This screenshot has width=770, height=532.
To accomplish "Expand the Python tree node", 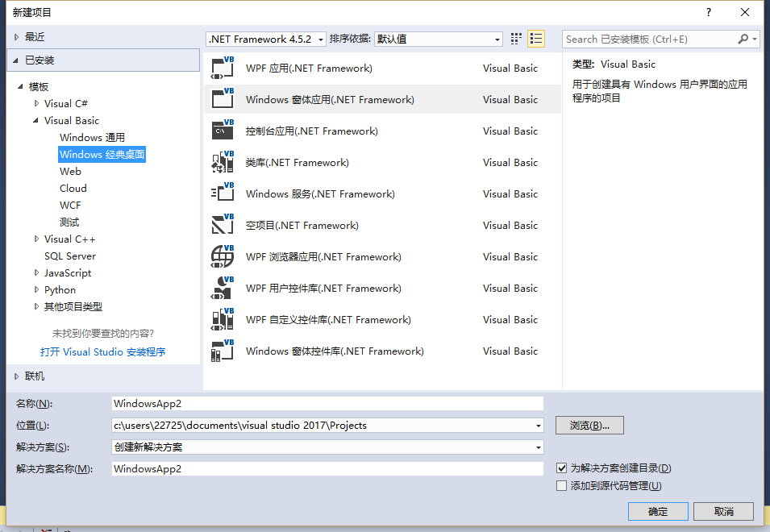I will pyautogui.click(x=36, y=289).
